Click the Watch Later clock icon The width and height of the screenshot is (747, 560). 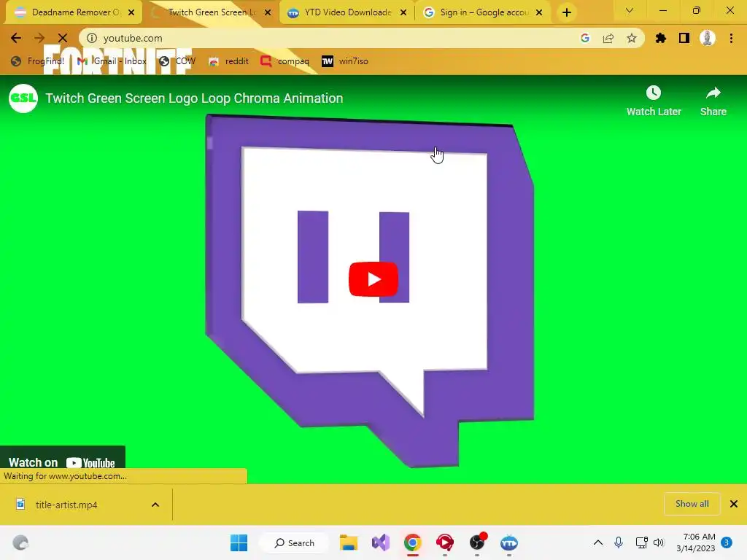pyautogui.click(x=653, y=93)
